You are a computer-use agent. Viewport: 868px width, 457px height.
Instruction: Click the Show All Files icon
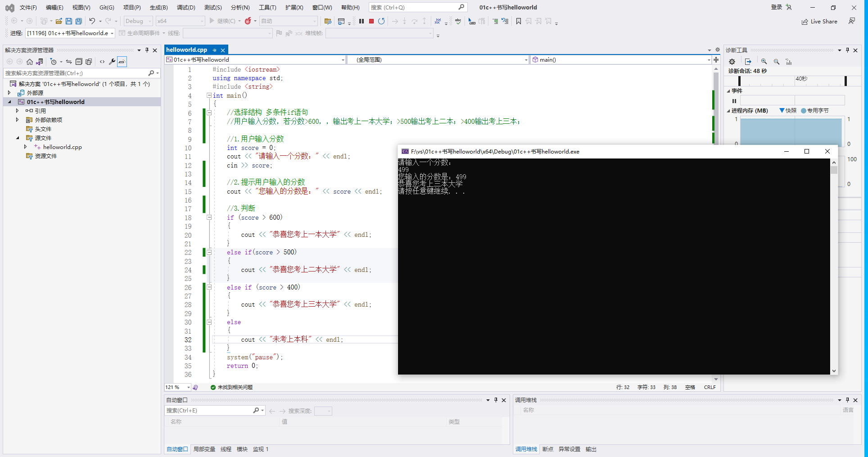click(89, 62)
